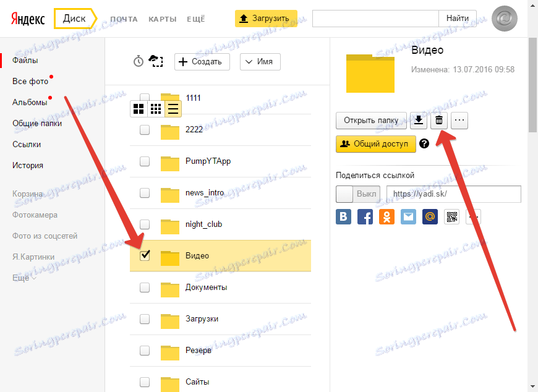
Task: Open КАРТЫ link in header
Action: 163,19
